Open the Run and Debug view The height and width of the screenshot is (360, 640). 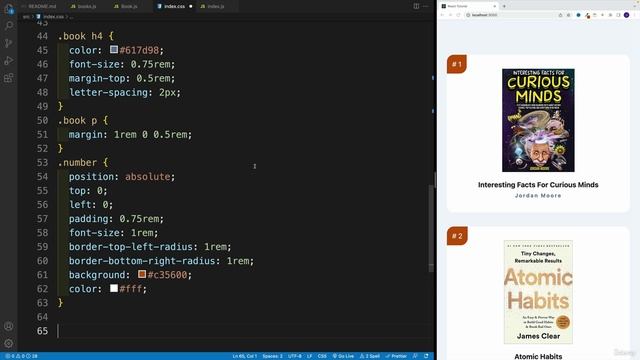tap(9, 60)
